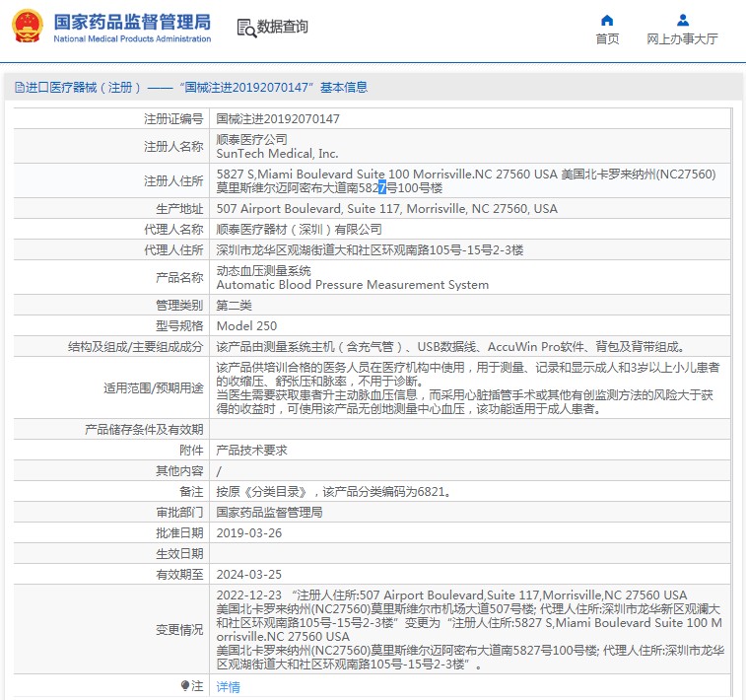Click 507 Airport Boulevard production address
Image resolution: width=746 pixels, height=700 pixels.
pyautogui.click(x=387, y=208)
